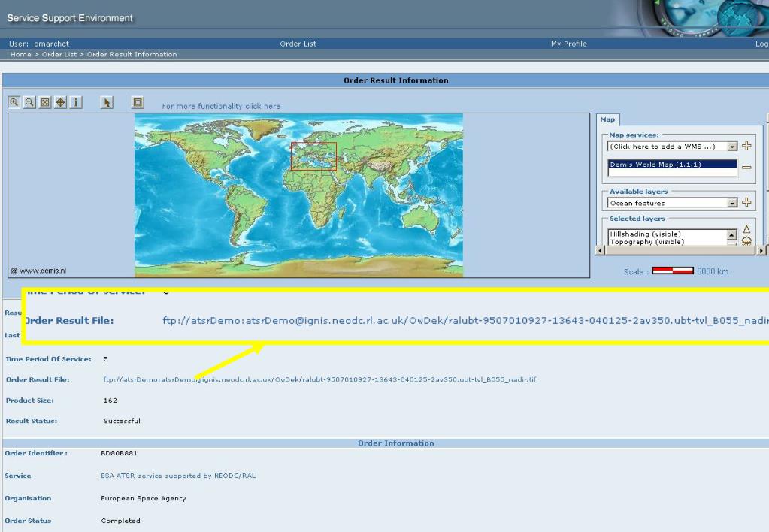Activate the feature info tool
This screenshot has height=532, width=769.
coord(75,102)
